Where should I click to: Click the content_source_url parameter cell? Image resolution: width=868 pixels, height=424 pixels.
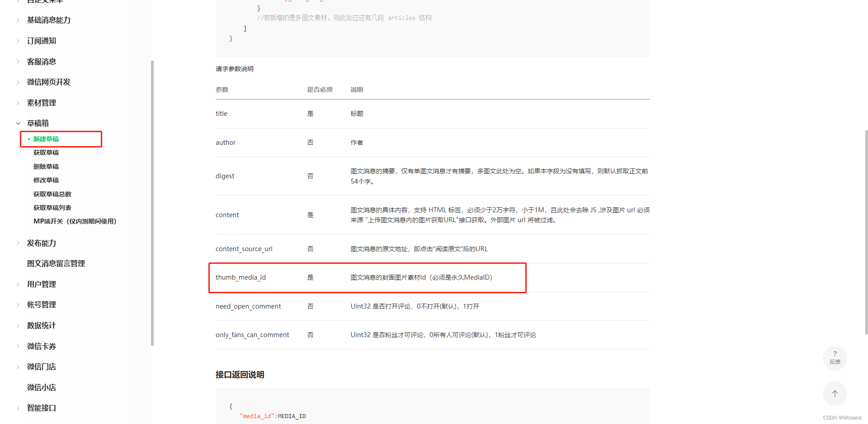[244, 249]
